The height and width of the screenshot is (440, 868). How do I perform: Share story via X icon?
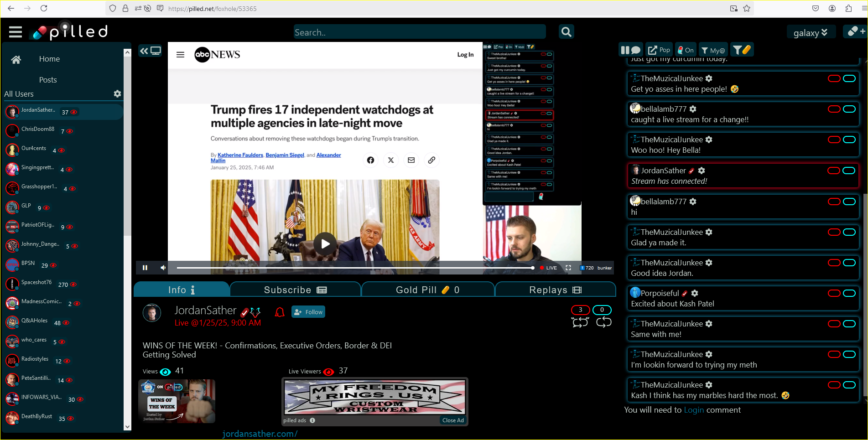(x=391, y=160)
